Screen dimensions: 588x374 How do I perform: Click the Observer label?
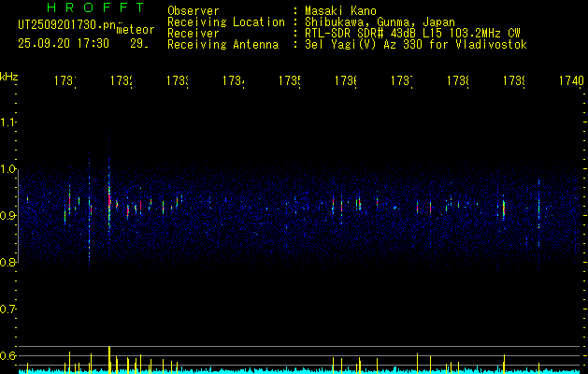tap(194, 11)
